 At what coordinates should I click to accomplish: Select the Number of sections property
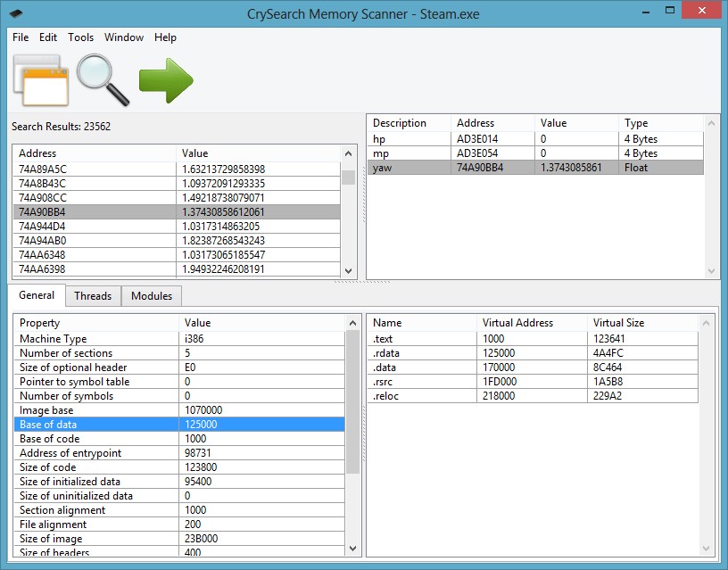[x=179, y=353]
